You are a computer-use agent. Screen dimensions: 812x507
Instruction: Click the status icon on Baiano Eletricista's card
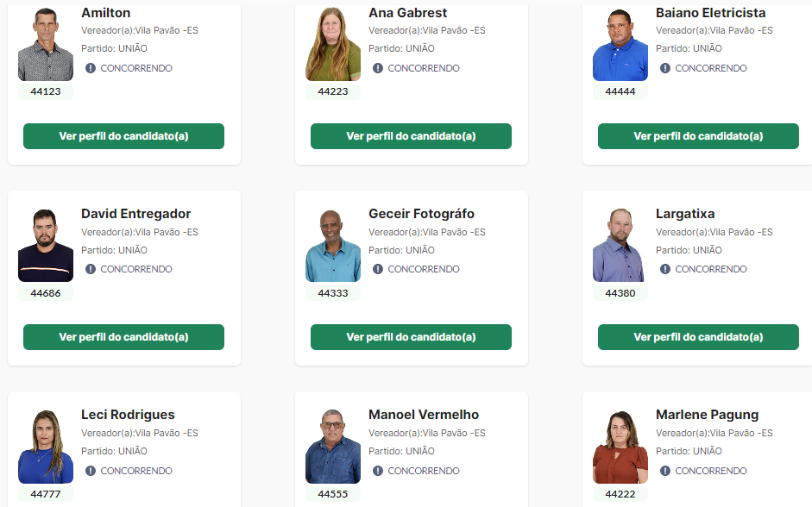[665, 68]
